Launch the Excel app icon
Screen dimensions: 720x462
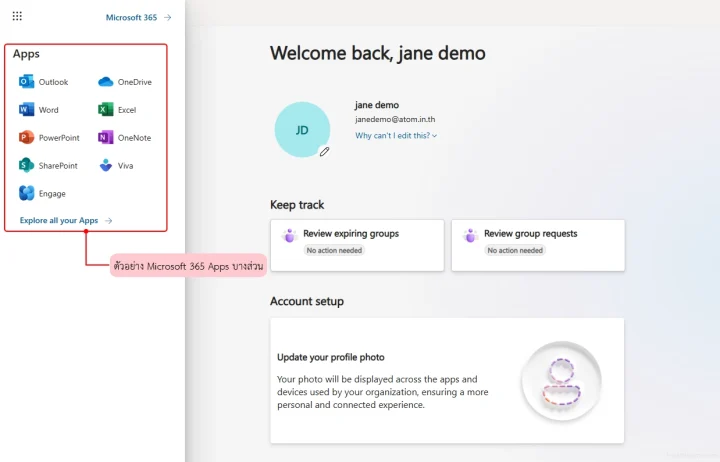pos(106,110)
